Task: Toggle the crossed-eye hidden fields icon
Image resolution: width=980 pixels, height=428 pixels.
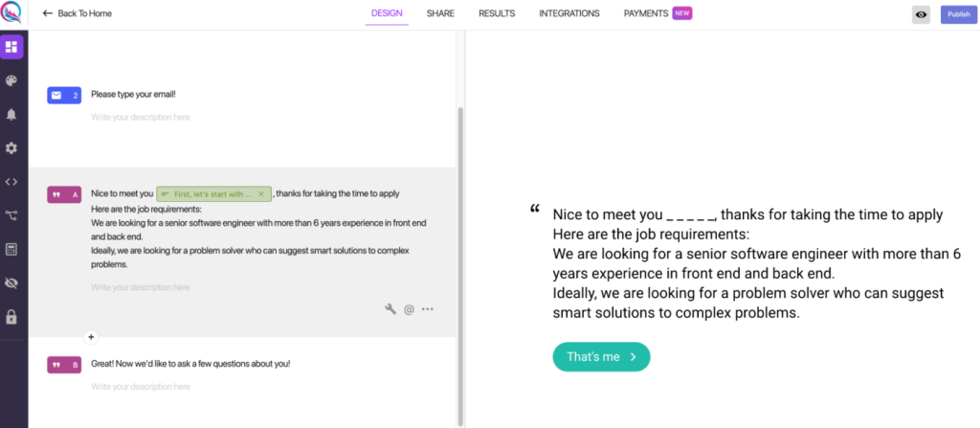Action: 11,283
